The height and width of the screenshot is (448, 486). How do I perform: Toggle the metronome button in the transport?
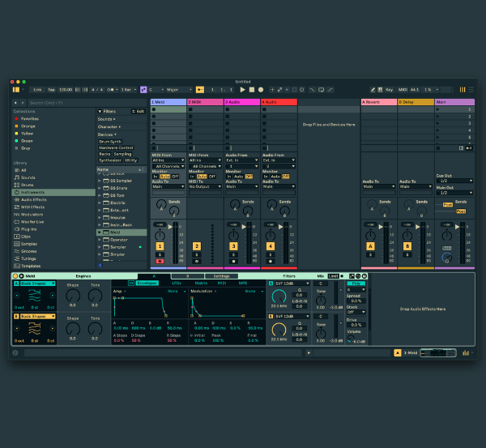tap(111, 90)
